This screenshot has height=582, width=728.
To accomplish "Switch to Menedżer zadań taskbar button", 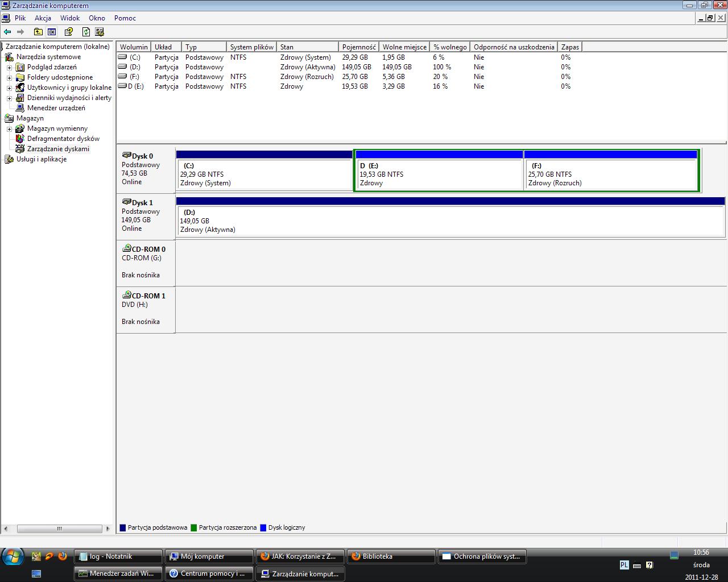I will [x=118, y=573].
